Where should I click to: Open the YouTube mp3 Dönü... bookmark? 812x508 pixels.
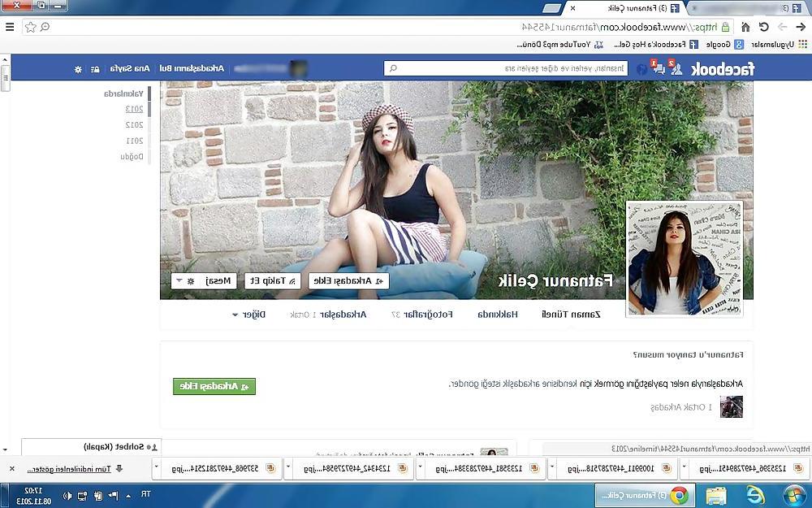[x=559, y=45]
